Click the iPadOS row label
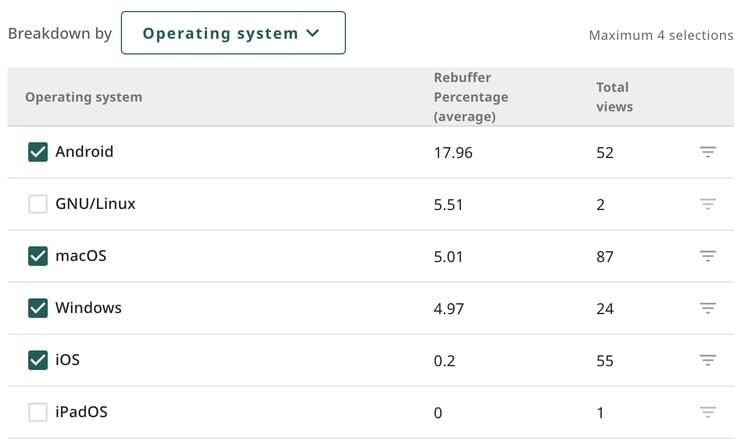 [x=81, y=412]
